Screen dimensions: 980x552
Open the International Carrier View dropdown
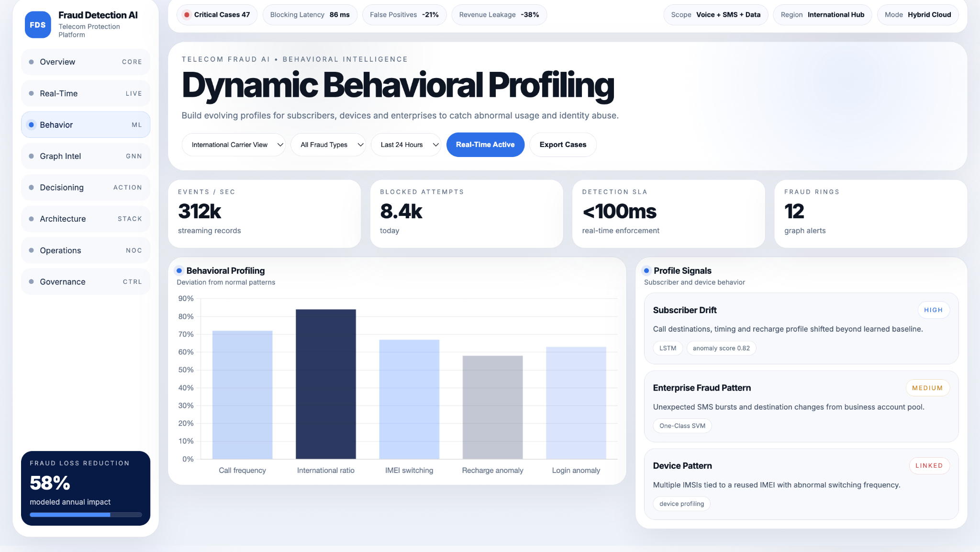click(x=234, y=145)
